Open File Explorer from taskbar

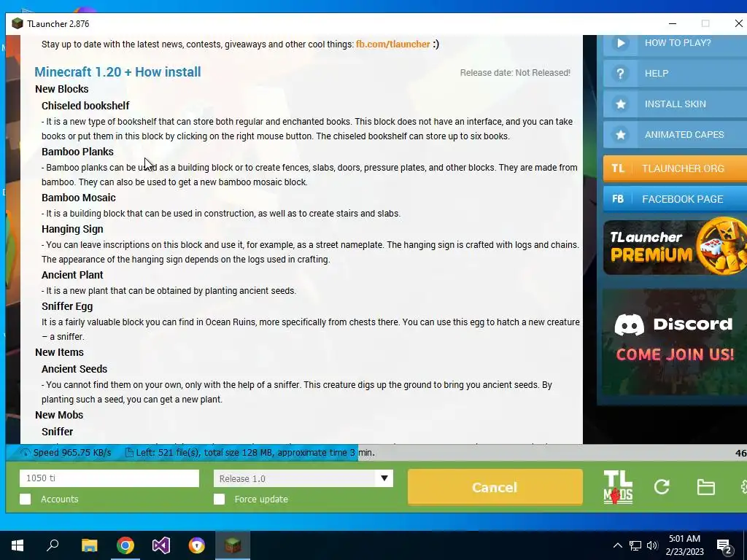(89, 545)
